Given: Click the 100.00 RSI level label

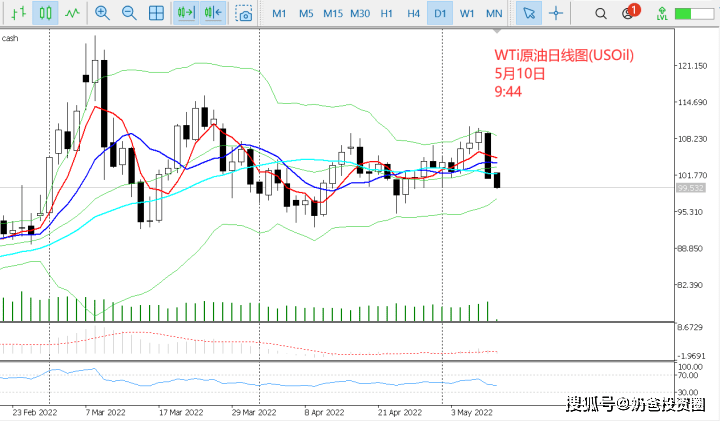Looking at the screenshot, I should coord(690,367).
